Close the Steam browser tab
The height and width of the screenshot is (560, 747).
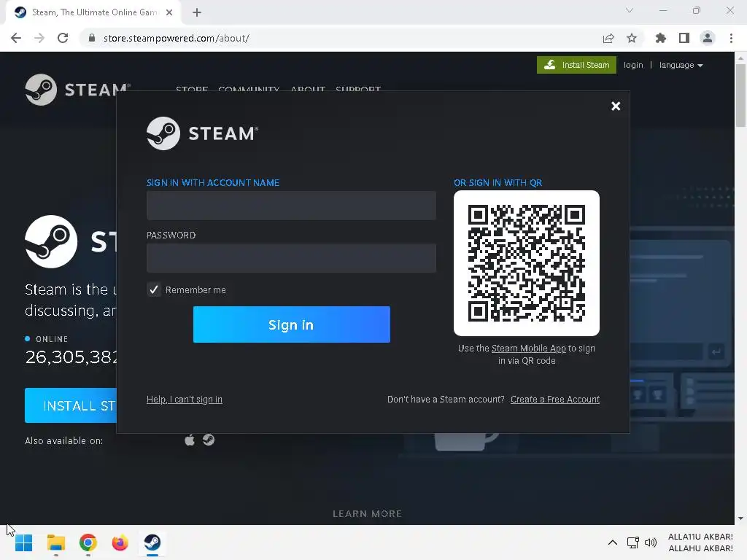coord(169,12)
